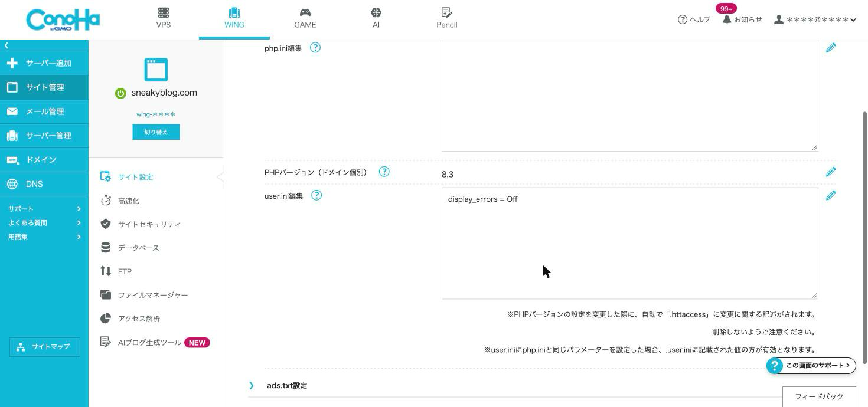Open AIブログ生成ツール
Viewport: 868px width, 407px height.
tap(156, 343)
